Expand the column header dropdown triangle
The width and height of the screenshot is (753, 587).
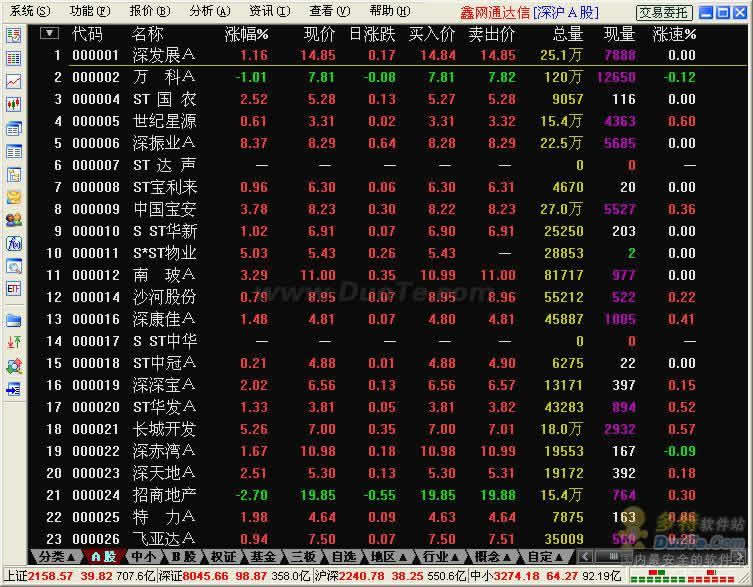pos(49,33)
